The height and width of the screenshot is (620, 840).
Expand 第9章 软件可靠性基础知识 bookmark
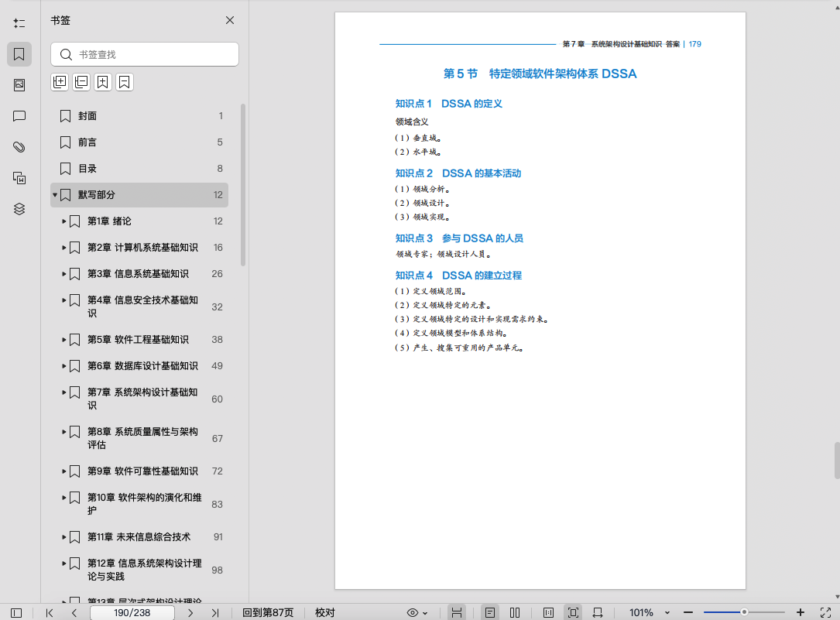[63, 471]
